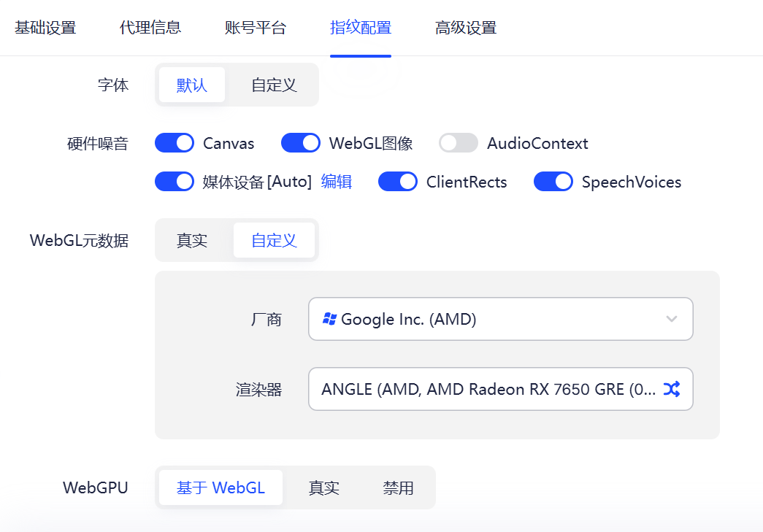
Task: Open the 高级设置 tab
Action: [x=466, y=28]
